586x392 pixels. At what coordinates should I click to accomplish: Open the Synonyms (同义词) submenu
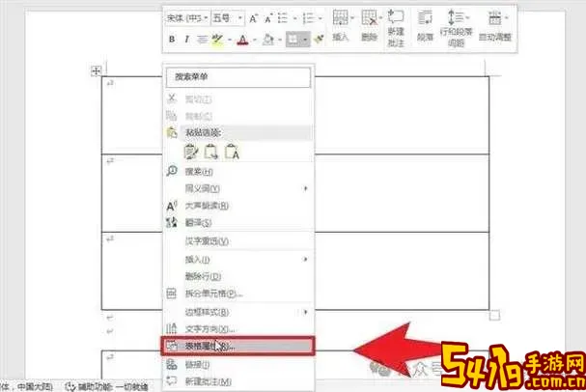[238, 188]
